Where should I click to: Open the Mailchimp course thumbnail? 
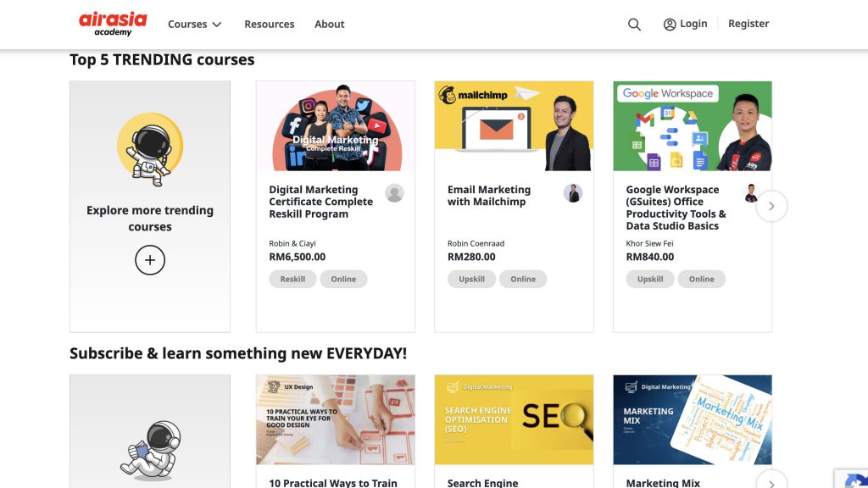514,126
